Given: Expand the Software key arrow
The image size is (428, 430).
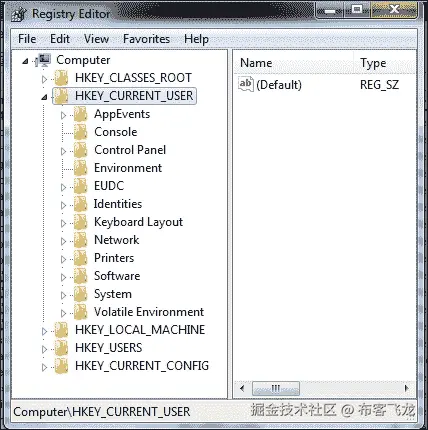Looking at the screenshot, I should [x=63, y=277].
